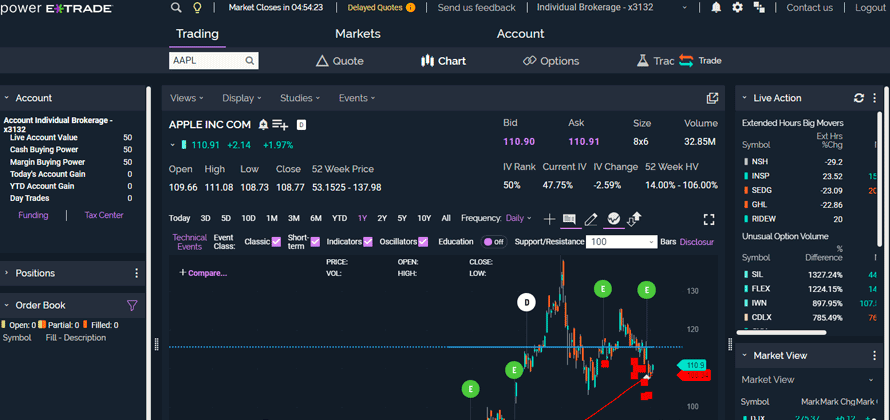Open the search magnifier in the top bar

(177, 7)
